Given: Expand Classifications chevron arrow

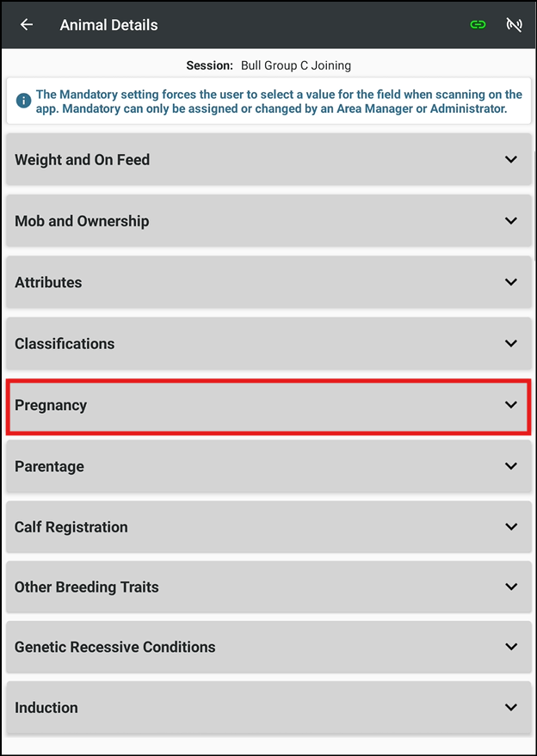Looking at the screenshot, I should click(511, 343).
